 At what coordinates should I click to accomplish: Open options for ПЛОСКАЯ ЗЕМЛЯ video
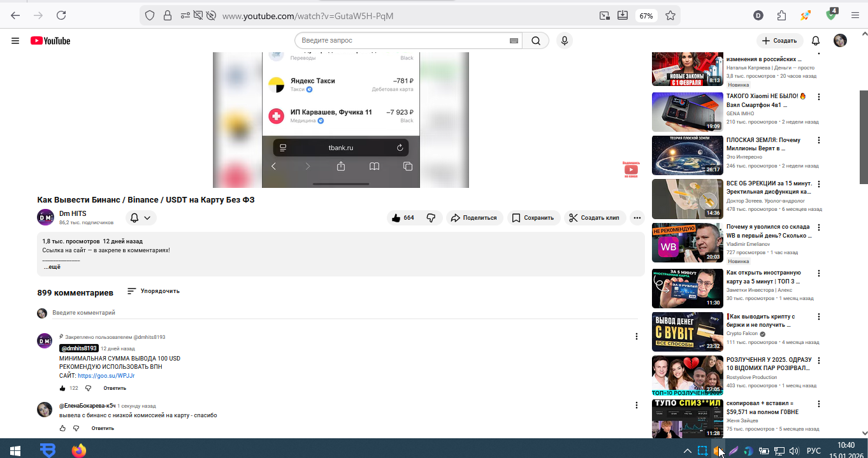pos(819,140)
